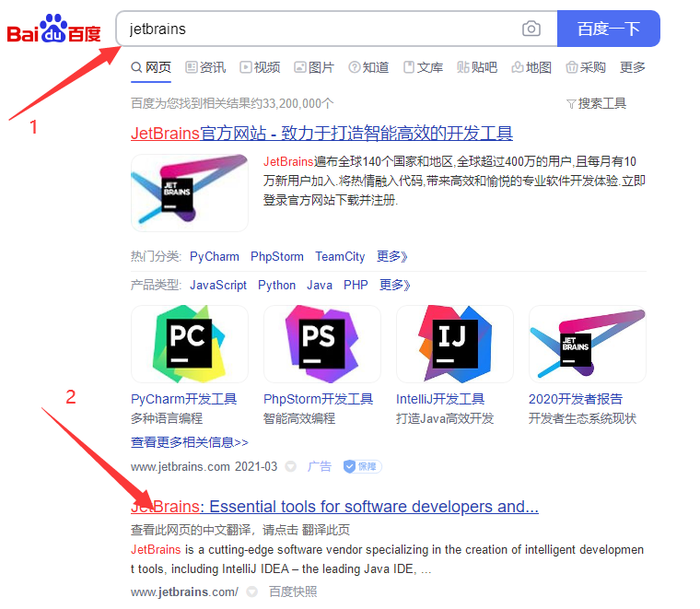Open 2020开发者报告 link

coord(576,399)
